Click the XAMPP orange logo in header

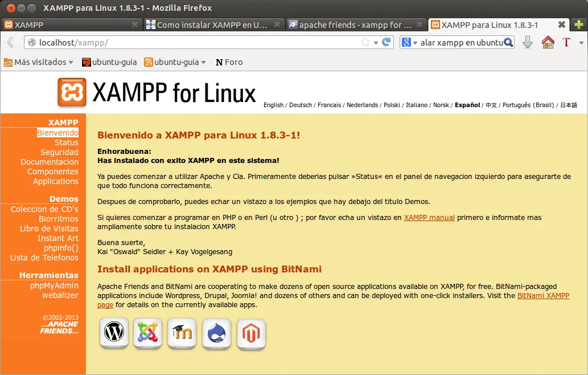pyautogui.click(x=72, y=92)
